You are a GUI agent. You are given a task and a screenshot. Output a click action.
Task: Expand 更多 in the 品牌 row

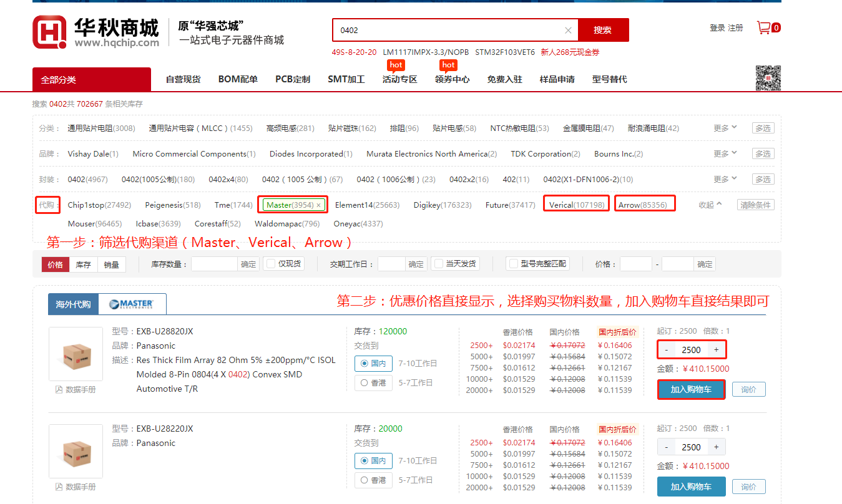[x=725, y=153]
